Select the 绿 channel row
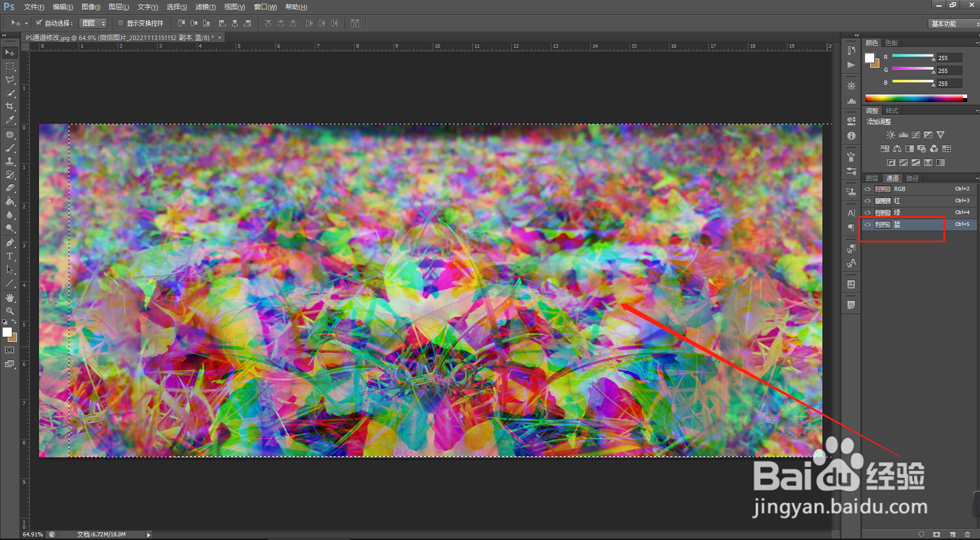 [919, 213]
